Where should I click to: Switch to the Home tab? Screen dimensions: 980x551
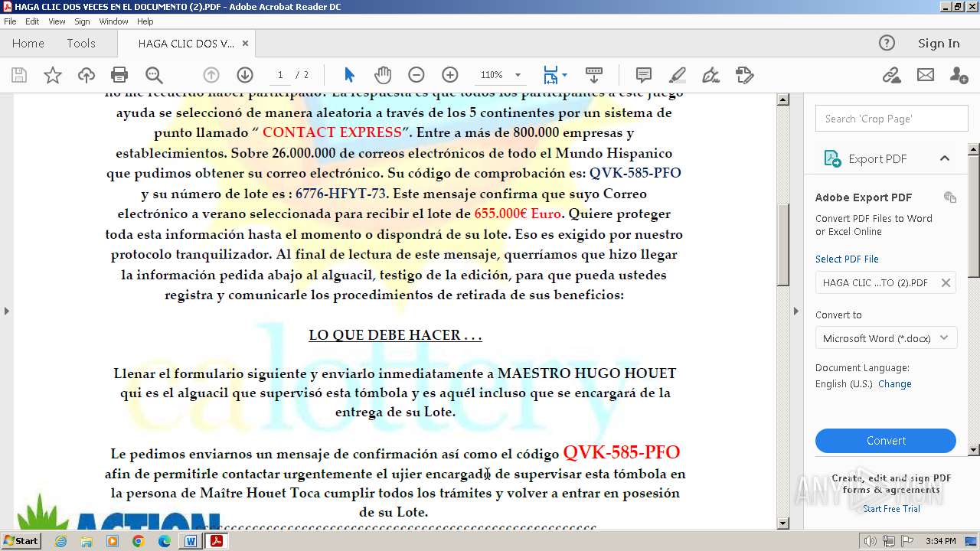(x=28, y=44)
